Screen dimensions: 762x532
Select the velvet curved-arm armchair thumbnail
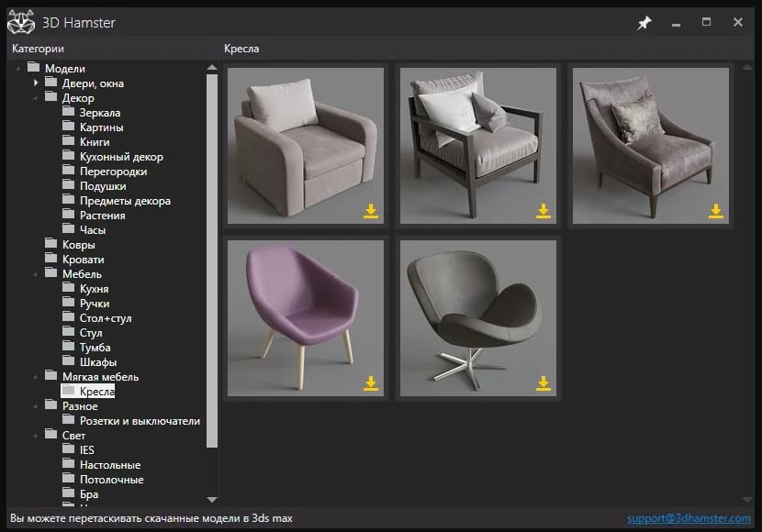(650, 146)
